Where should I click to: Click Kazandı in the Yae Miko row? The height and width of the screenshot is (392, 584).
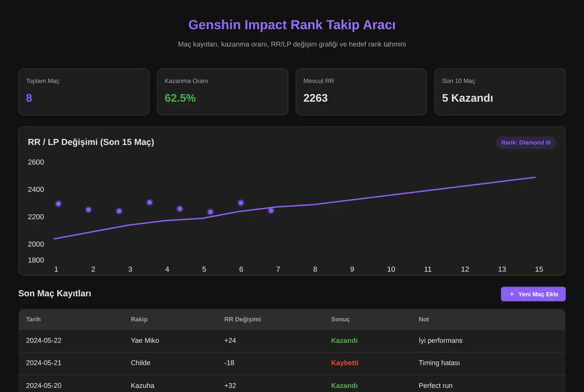pyautogui.click(x=345, y=340)
